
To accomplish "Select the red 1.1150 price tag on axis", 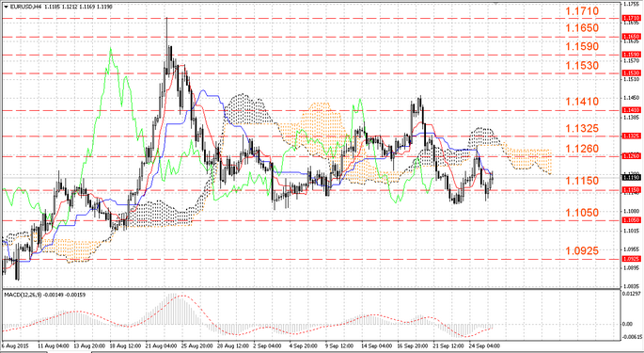I will (631, 189).
